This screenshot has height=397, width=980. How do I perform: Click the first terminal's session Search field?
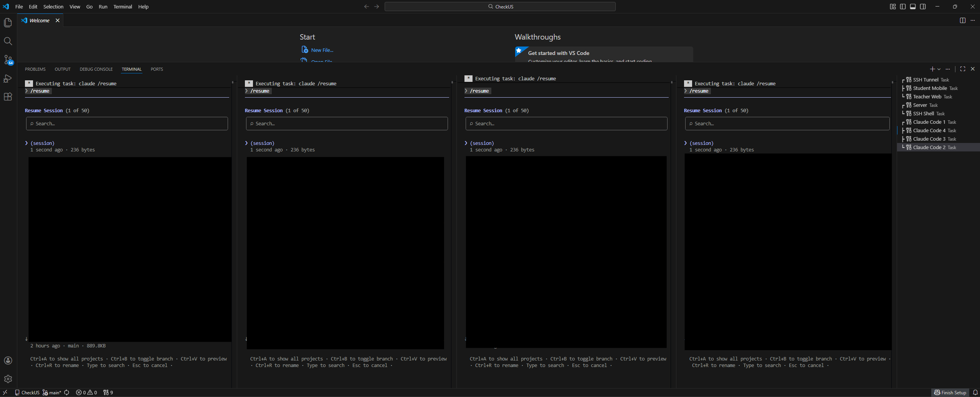click(x=127, y=124)
